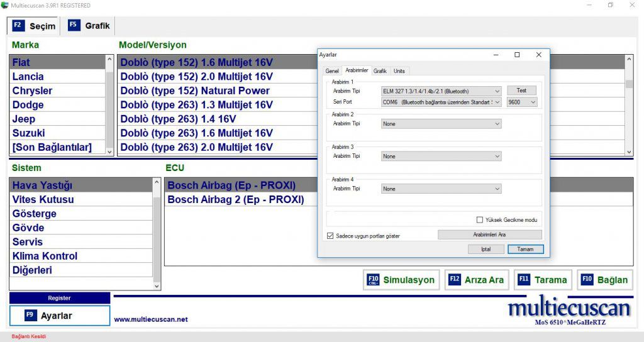The height and width of the screenshot is (342, 644).
Task: Select Lancia in Marka list
Action: 57,76
